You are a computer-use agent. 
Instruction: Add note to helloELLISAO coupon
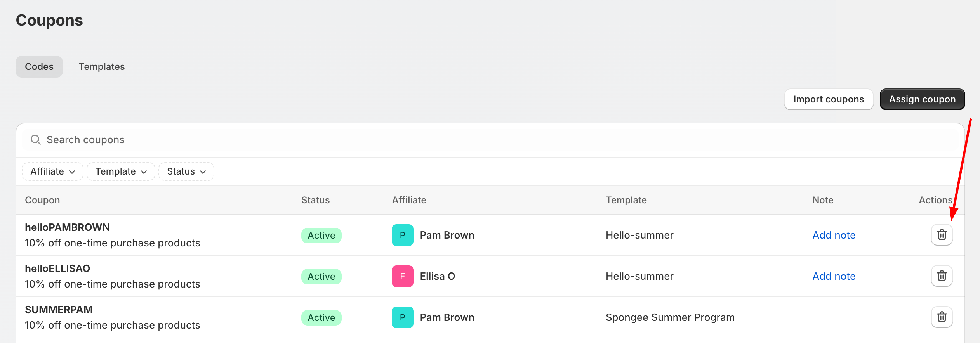(x=834, y=276)
